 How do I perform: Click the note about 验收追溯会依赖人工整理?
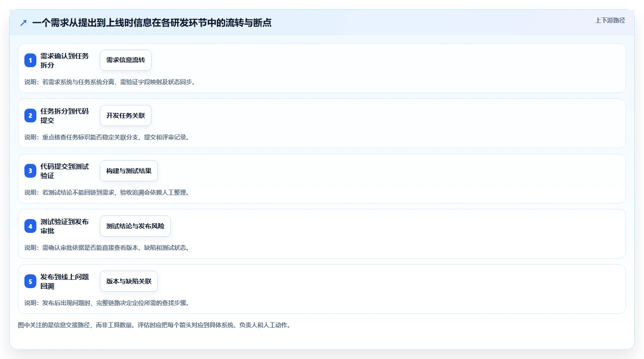coord(107,192)
